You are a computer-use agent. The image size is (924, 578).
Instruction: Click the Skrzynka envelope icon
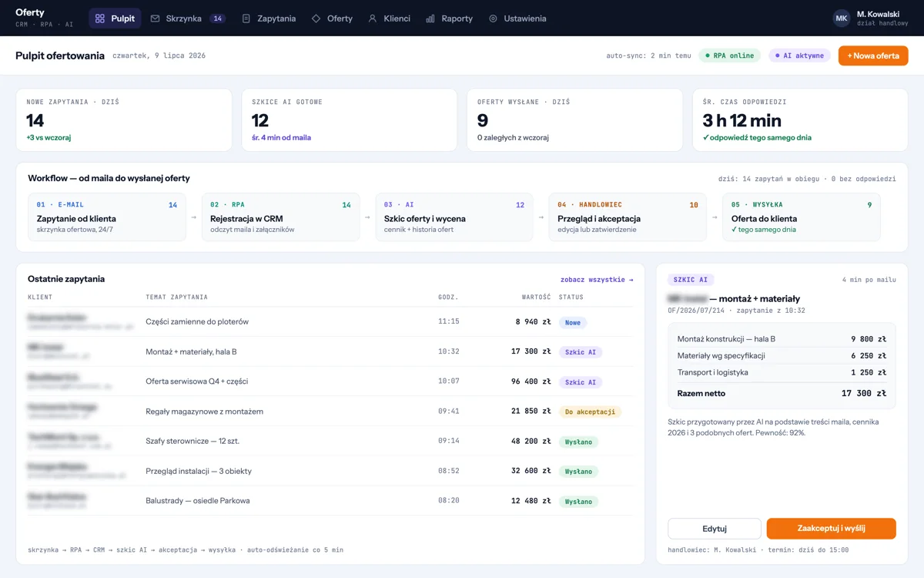pos(155,18)
